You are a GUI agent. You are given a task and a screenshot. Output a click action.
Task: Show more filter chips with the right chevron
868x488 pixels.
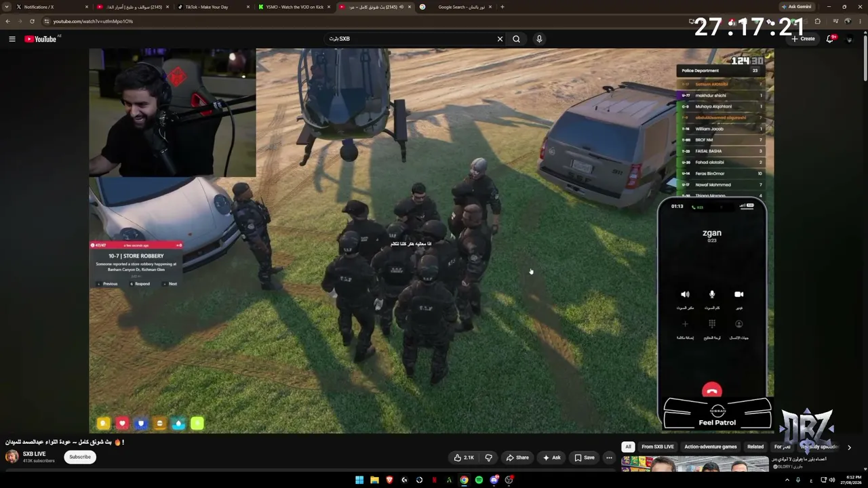click(x=849, y=447)
